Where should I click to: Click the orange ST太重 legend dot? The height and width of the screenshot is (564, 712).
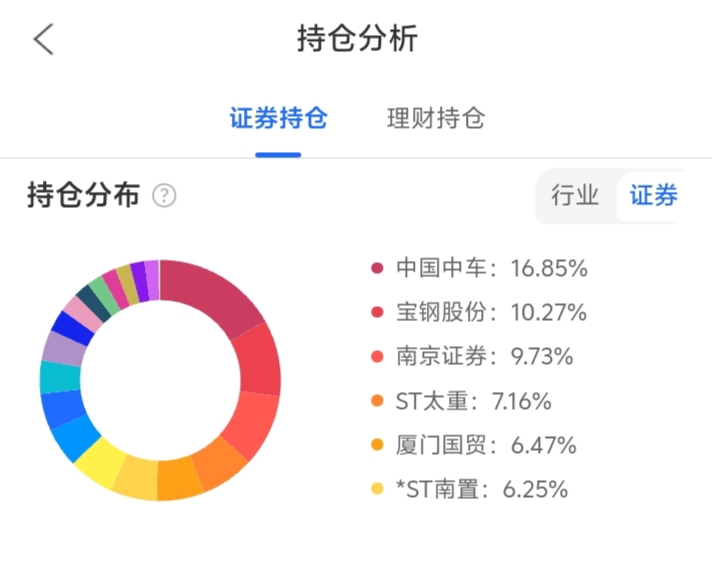(x=377, y=402)
